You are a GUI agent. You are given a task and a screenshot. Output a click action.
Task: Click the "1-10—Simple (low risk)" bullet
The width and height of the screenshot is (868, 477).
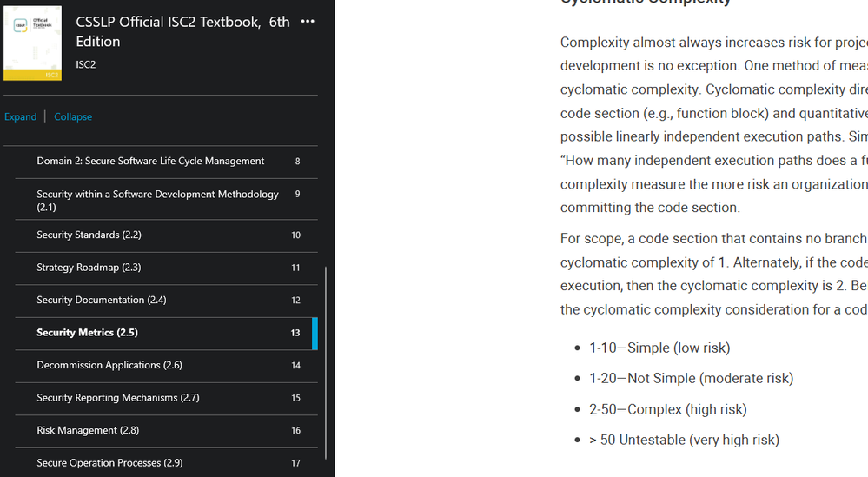pos(659,348)
